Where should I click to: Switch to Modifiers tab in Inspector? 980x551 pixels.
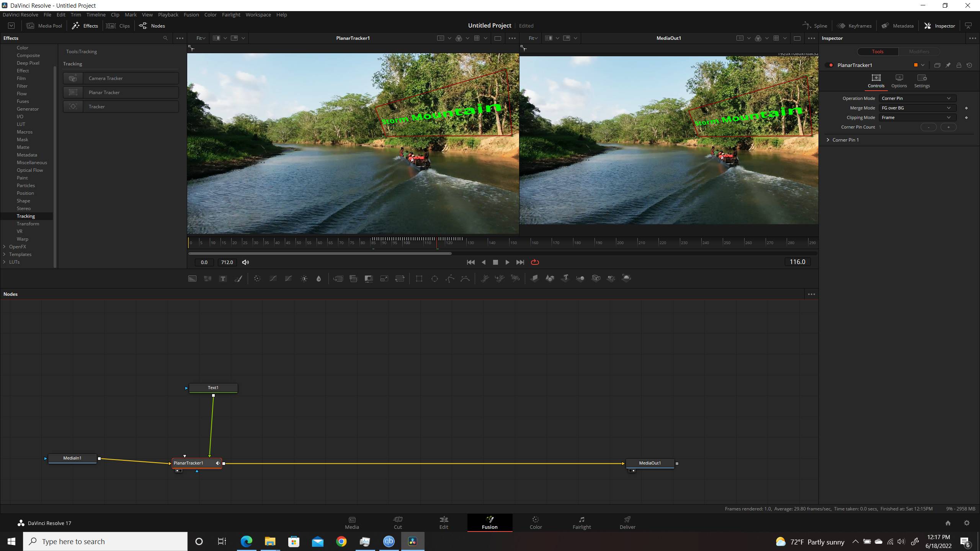pyautogui.click(x=919, y=51)
